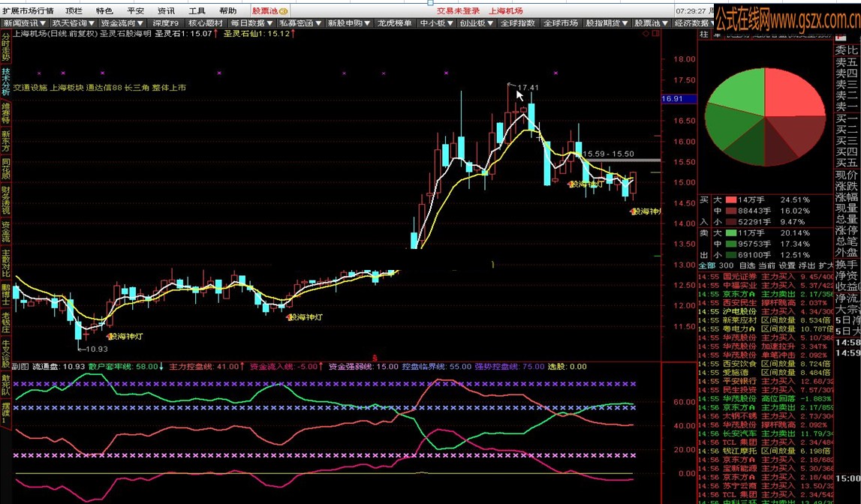
Task: Select the 国元证券 主力买入 alert row
Action: coord(766,277)
